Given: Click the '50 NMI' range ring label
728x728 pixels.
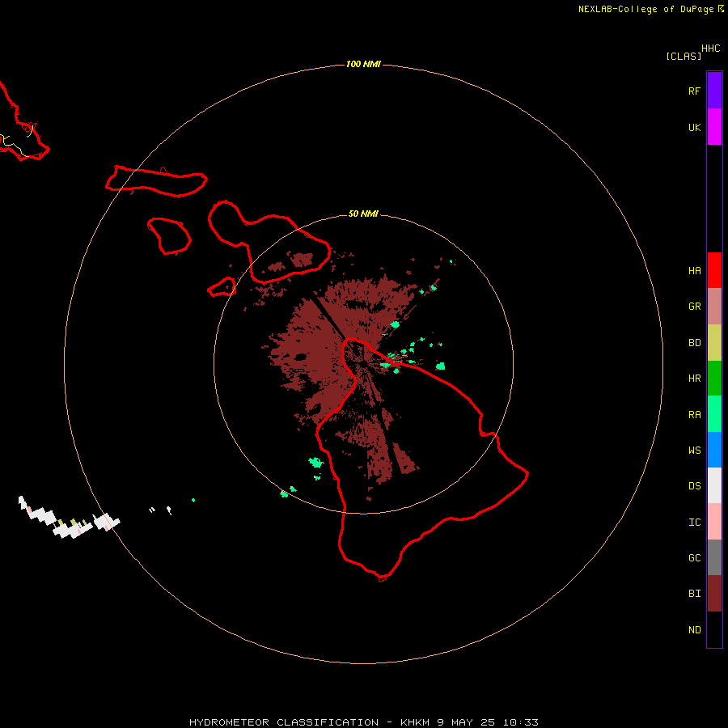Looking at the screenshot, I should coord(363,214).
